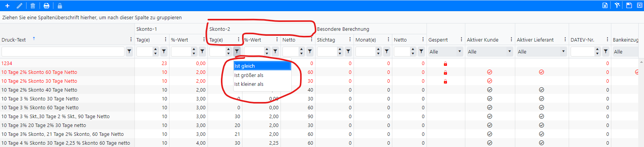
Task: Select row '1234'
Action: (x=319, y=63)
